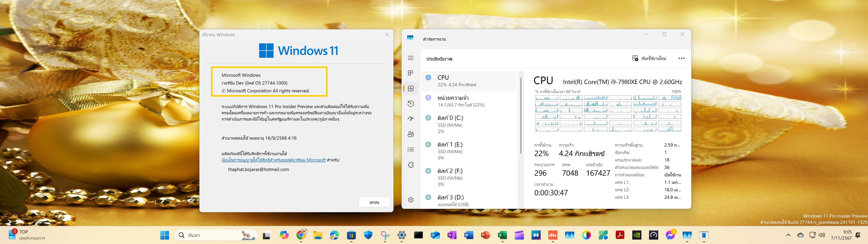Image resolution: width=868 pixels, height=244 pixels.
Task: Open Task Manager settings via the bottom gear
Action: [x=411, y=199]
